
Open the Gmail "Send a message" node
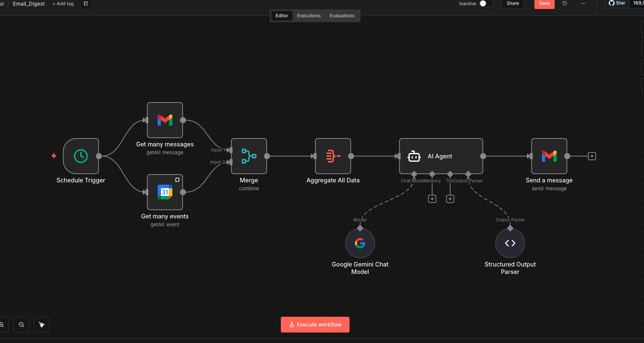pos(549,156)
